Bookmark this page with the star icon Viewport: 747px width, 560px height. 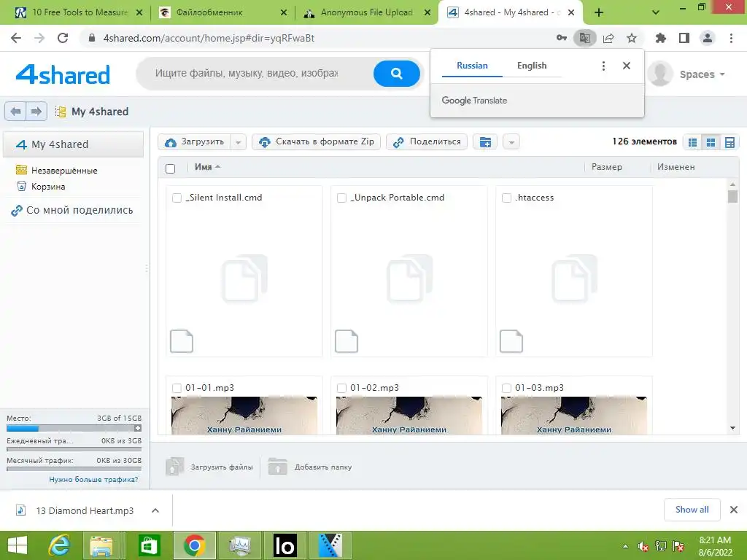click(632, 38)
